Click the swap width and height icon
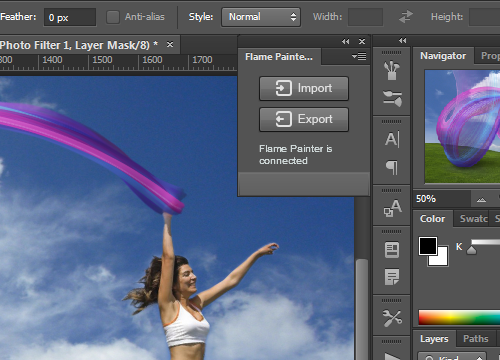Screen dimensions: 500x360 [406, 17]
